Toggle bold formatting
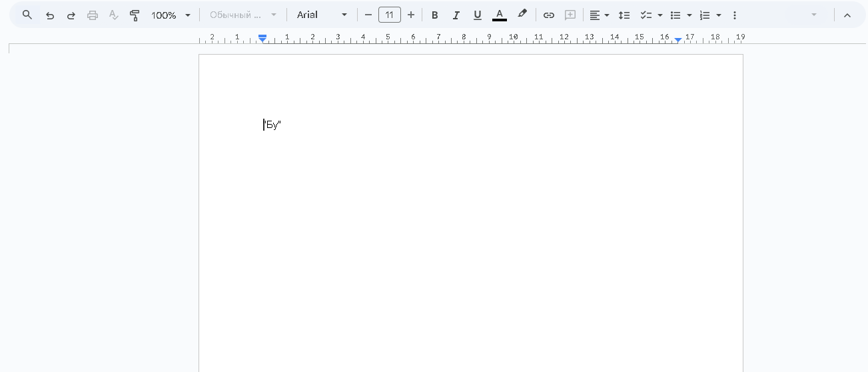The width and height of the screenshot is (868, 372). coord(435,15)
